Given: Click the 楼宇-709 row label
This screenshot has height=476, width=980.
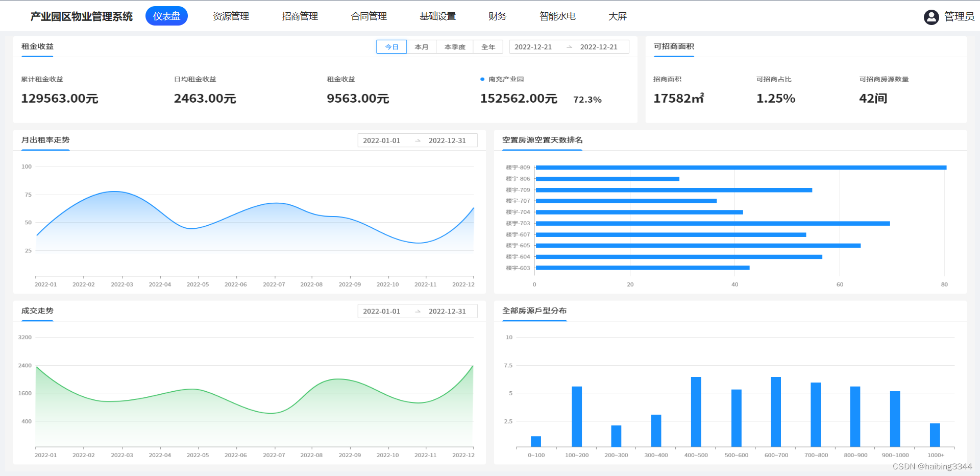Looking at the screenshot, I should [518, 190].
